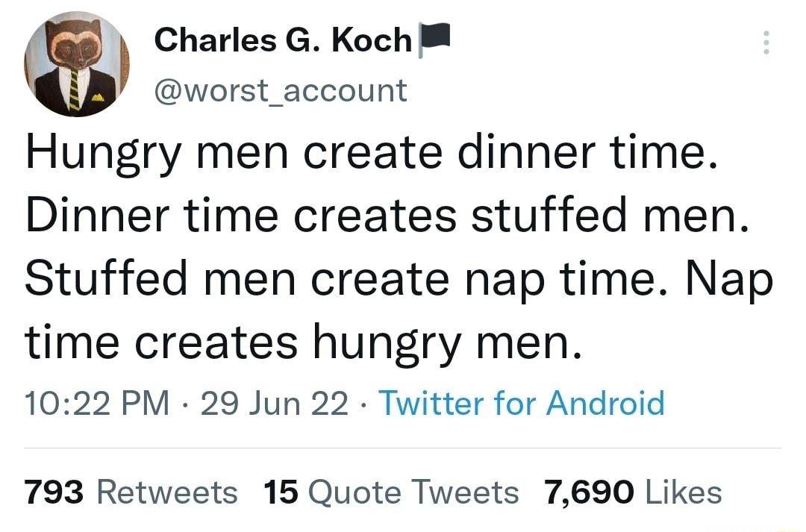Image resolution: width=806 pixels, height=532 pixels.
Task: Select the display name Charles G. Koch
Action: pos(283,39)
